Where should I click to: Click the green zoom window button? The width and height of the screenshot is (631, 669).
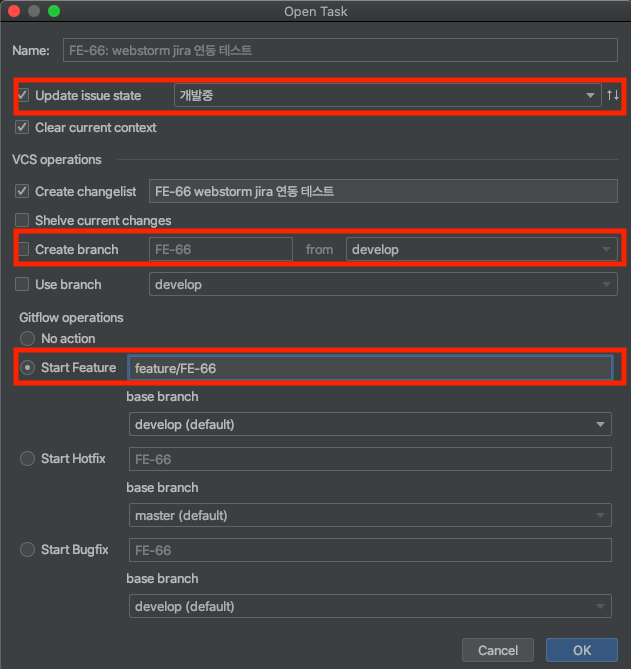pyautogui.click(x=54, y=11)
